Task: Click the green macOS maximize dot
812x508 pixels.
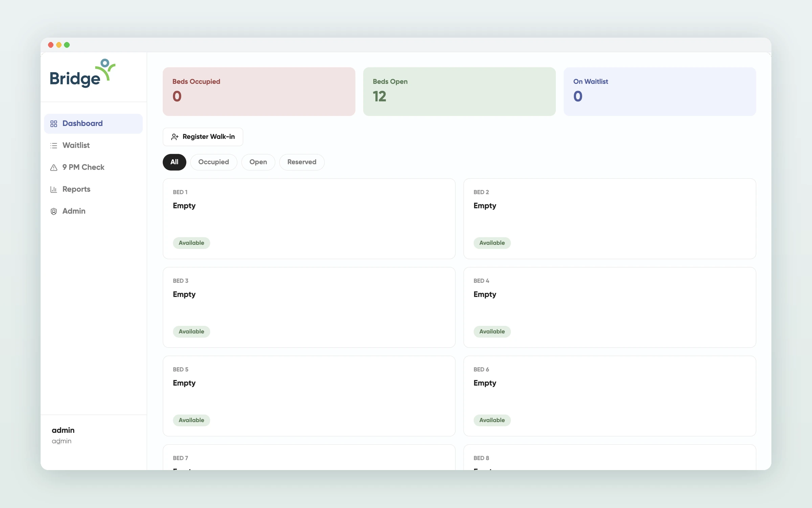Action: [67, 45]
